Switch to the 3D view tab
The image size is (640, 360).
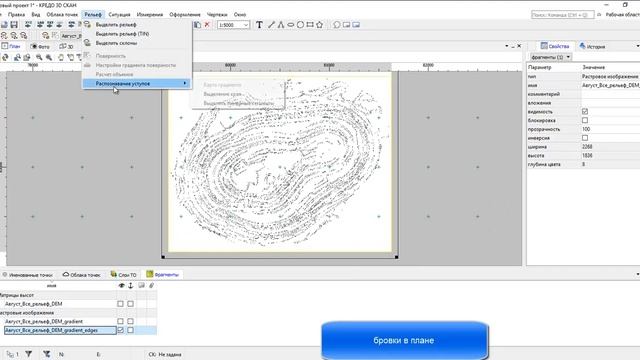point(67,47)
